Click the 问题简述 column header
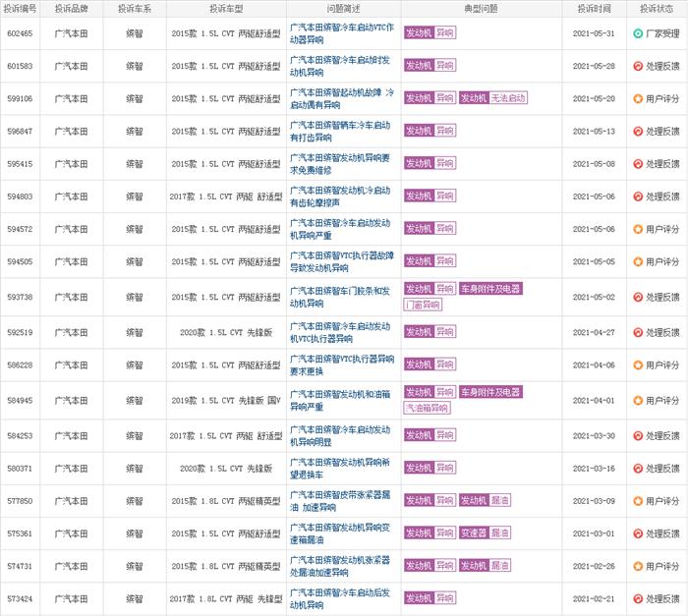This screenshot has height=616, width=688. click(343, 9)
